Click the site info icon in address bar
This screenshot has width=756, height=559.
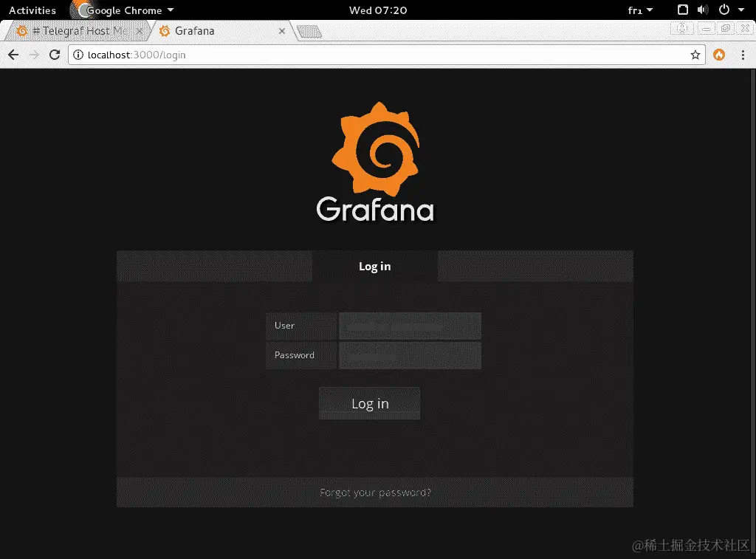point(78,55)
